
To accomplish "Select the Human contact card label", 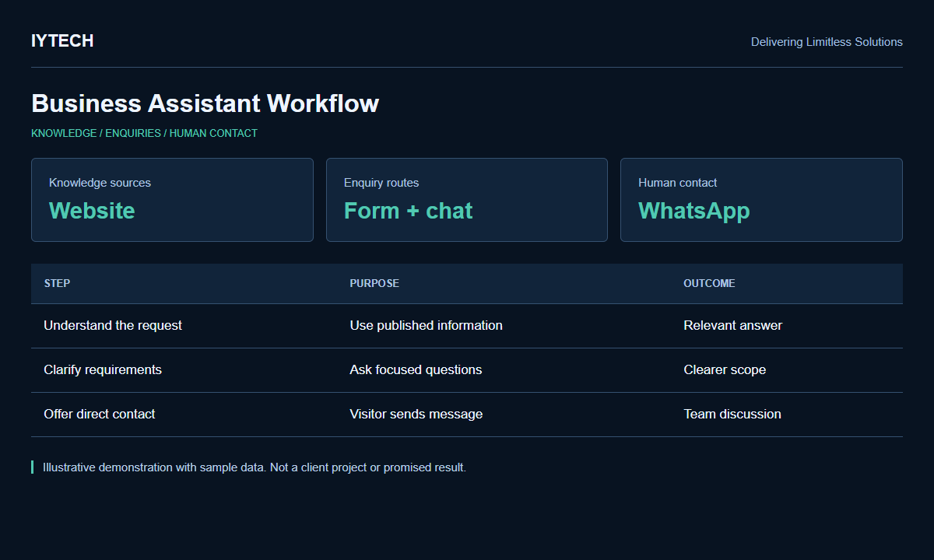I will pyautogui.click(x=678, y=183).
